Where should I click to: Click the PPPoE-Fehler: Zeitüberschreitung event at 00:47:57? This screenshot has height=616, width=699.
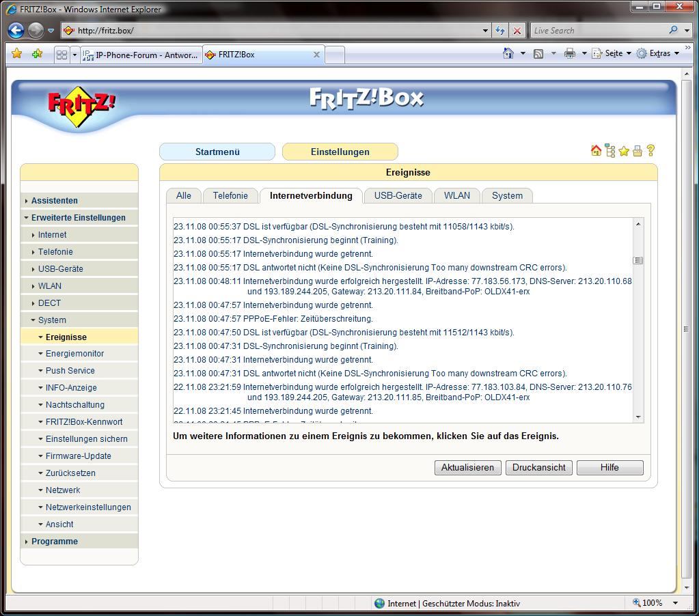click(x=273, y=319)
